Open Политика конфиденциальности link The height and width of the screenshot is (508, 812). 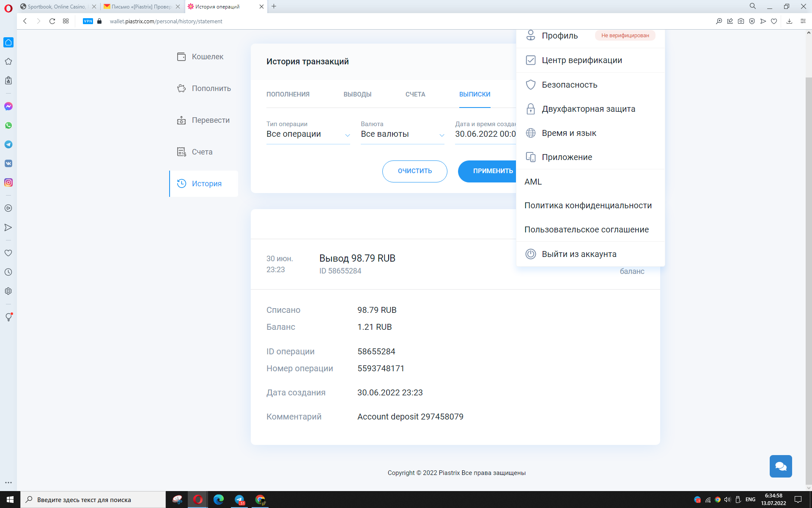588,205
